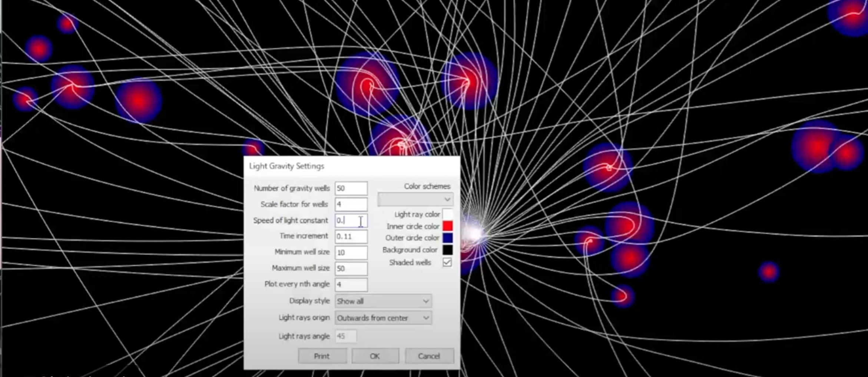
Task: Click the Maximum well size field
Action: pyautogui.click(x=351, y=268)
